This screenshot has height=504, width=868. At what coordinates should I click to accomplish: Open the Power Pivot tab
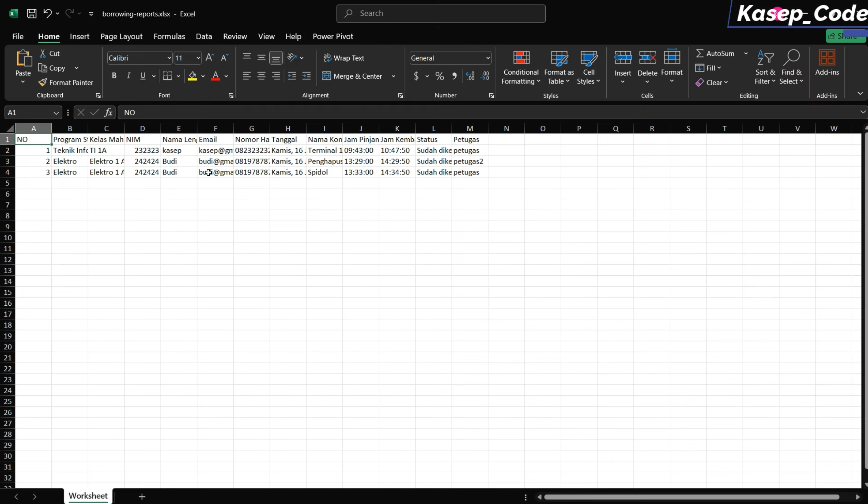tap(333, 36)
